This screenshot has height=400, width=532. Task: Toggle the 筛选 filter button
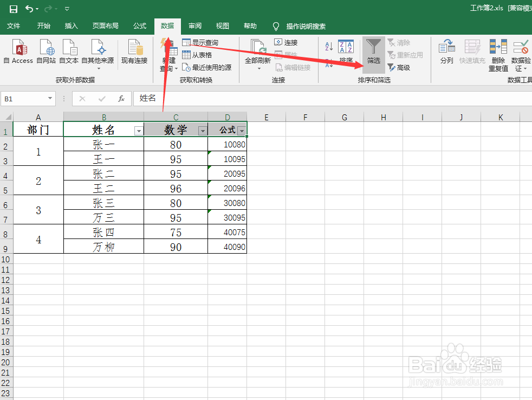coord(374,55)
